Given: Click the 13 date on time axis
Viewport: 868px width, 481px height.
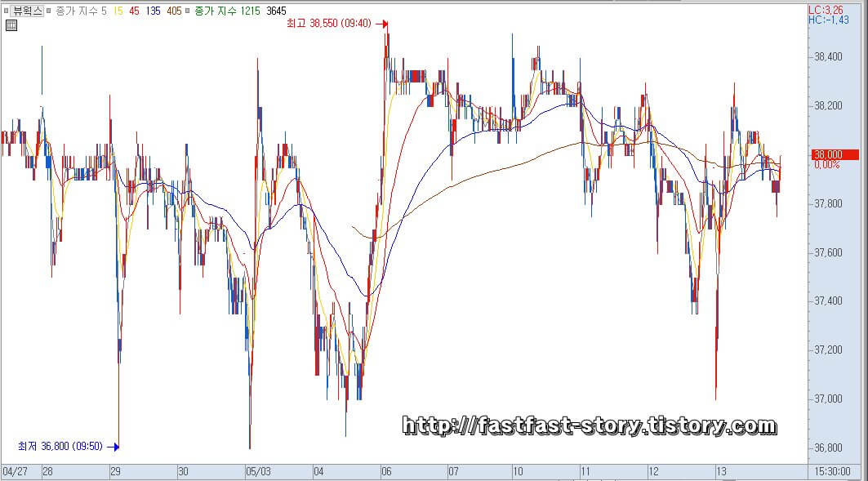Looking at the screenshot, I should pos(721,471).
